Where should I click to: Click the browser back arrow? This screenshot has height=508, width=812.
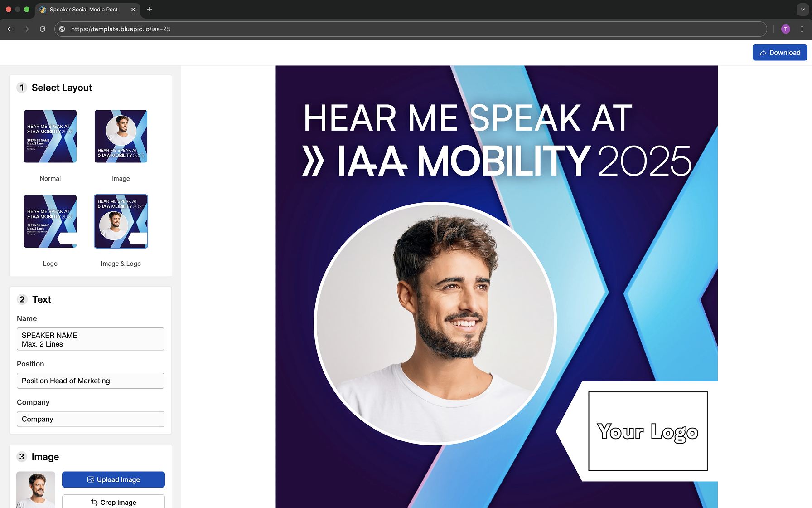tap(10, 29)
